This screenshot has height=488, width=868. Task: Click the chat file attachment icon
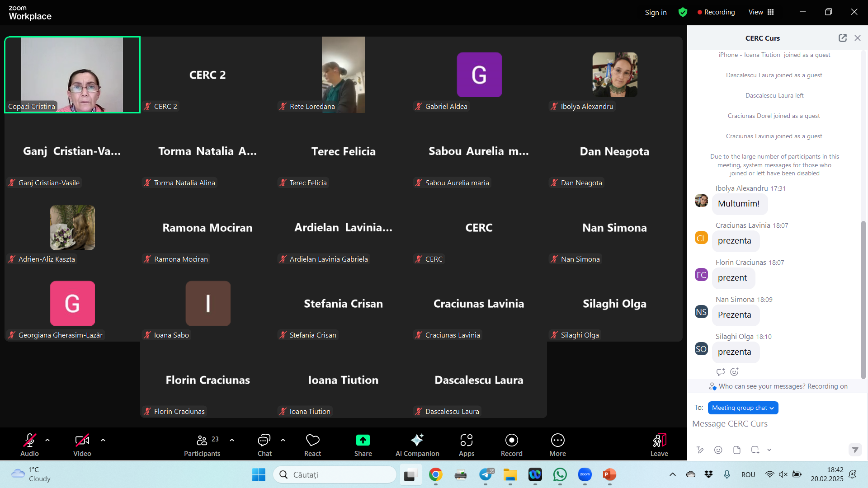pos(736,450)
